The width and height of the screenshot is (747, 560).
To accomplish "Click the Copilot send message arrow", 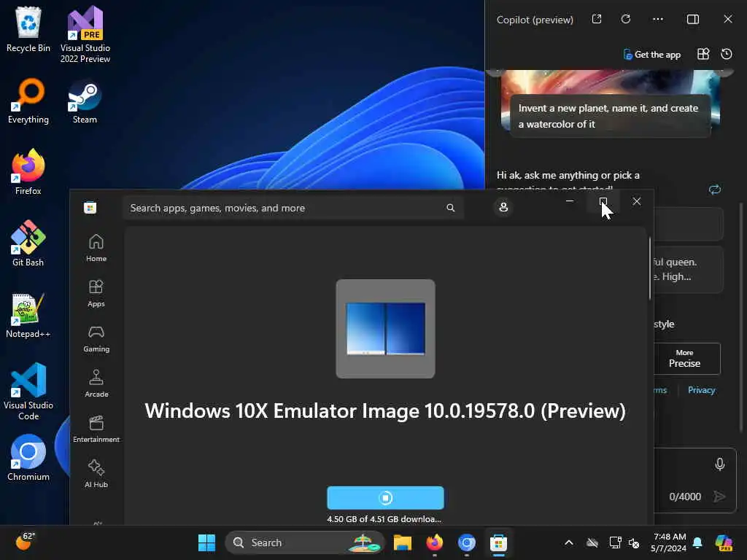I will 719,497.
